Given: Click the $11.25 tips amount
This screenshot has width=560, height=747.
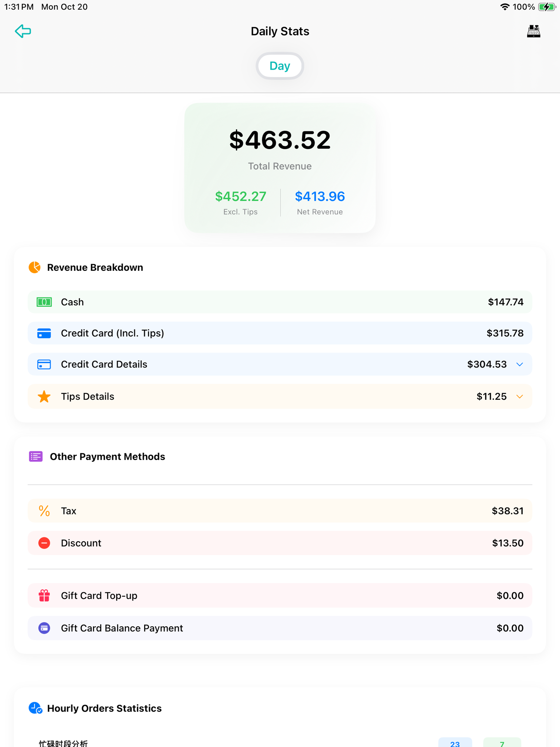Looking at the screenshot, I should (x=491, y=397).
